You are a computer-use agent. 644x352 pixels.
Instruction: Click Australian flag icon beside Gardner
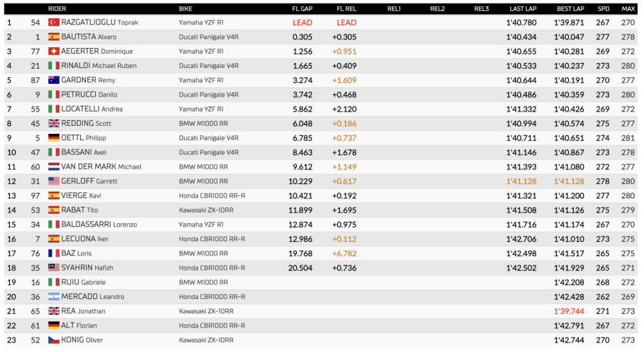53,80
